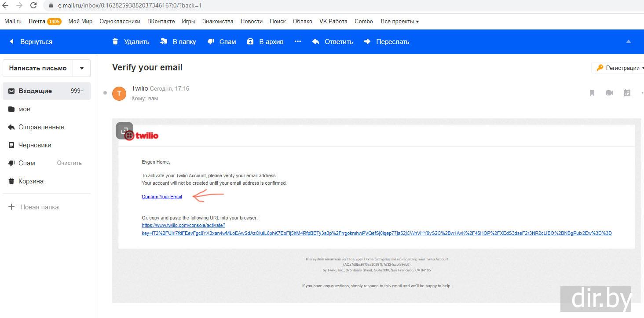Open Знакомства in the top navigation
644x318 pixels.
218,21
